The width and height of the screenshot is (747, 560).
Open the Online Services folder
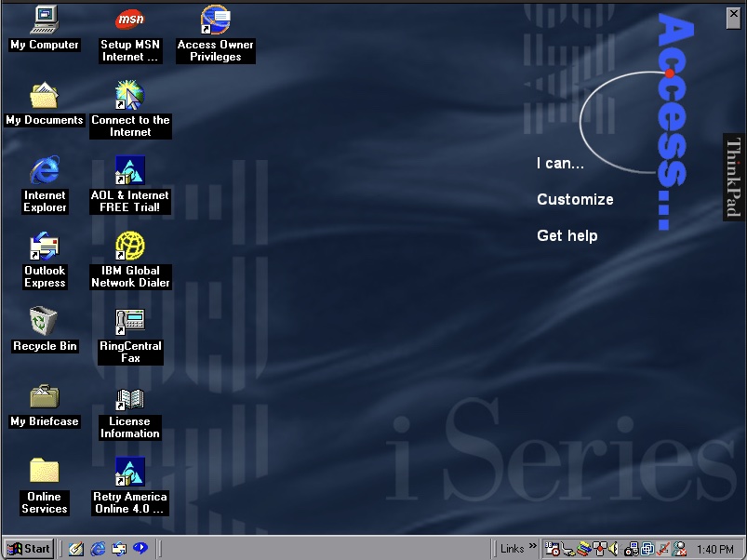pyautogui.click(x=44, y=473)
